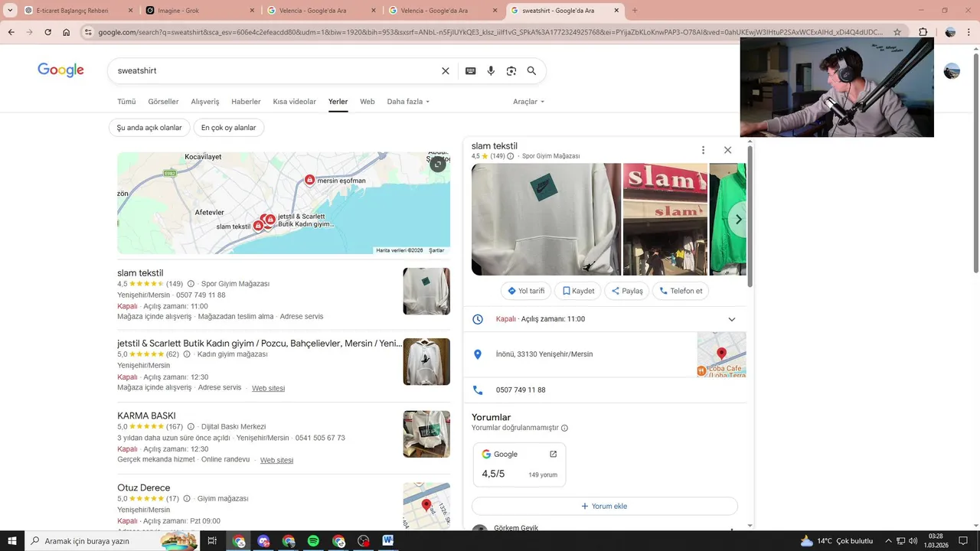The height and width of the screenshot is (551, 980).
Task: Open notification center in system tray
Action: click(962, 541)
